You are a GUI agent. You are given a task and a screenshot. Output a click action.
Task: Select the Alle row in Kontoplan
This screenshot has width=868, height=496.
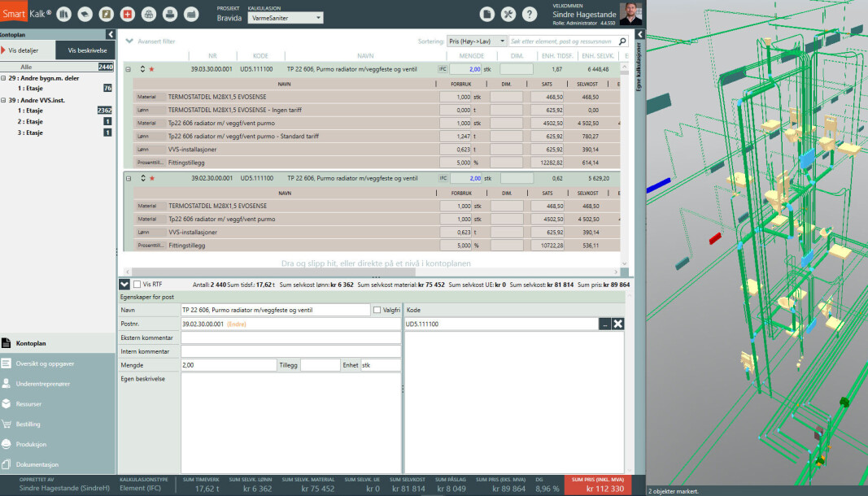click(58, 67)
